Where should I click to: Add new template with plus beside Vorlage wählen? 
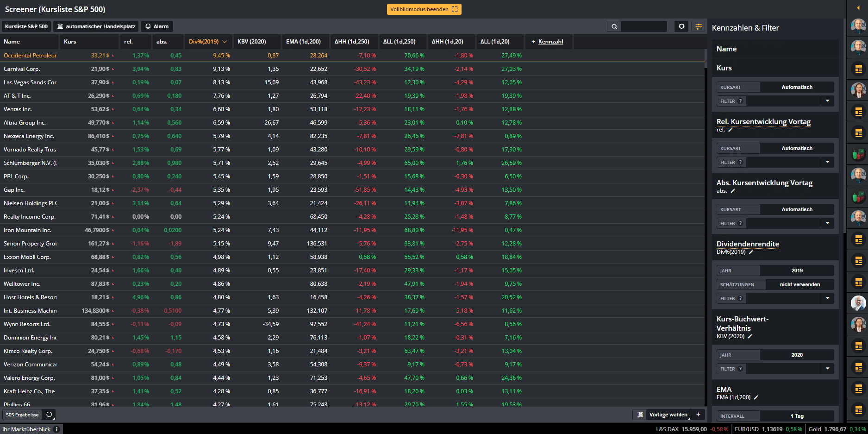[x=698, y=415]
